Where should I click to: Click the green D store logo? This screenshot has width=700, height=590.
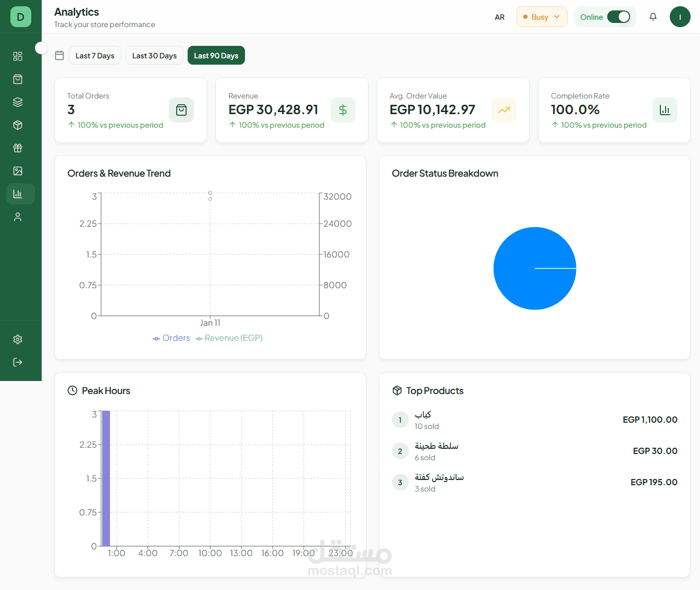coord(20,17)
